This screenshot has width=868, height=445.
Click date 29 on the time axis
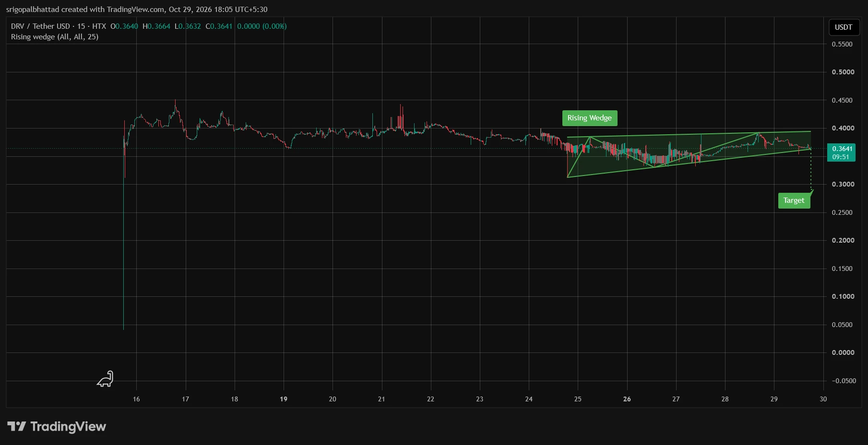point(774,399)
